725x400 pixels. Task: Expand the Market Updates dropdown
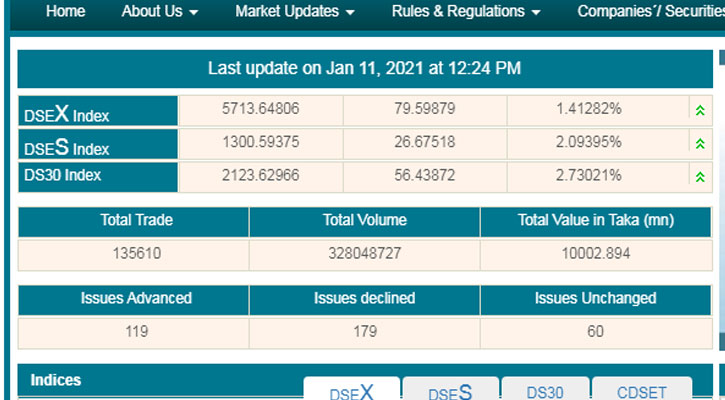[295, 12]
